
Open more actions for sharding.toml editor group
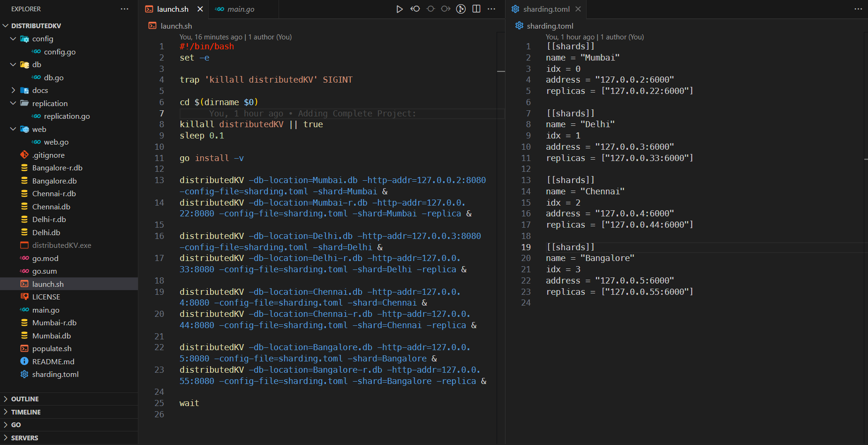858,9
